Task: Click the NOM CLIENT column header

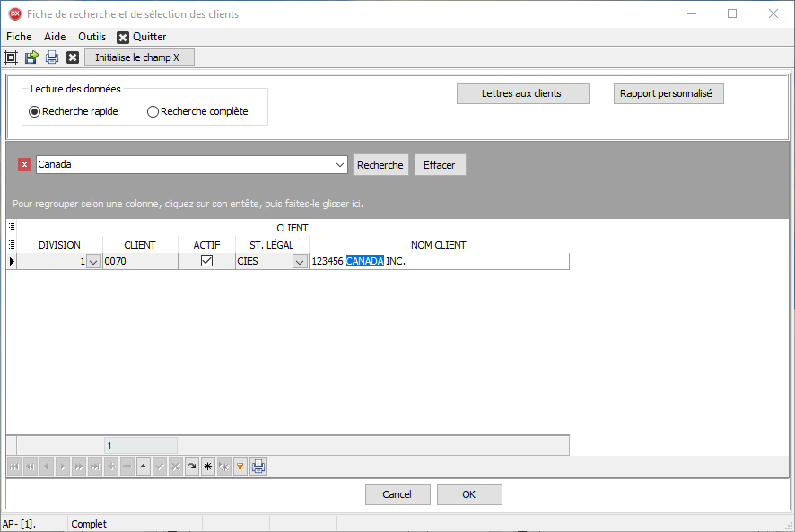Action: click(439, 245)
